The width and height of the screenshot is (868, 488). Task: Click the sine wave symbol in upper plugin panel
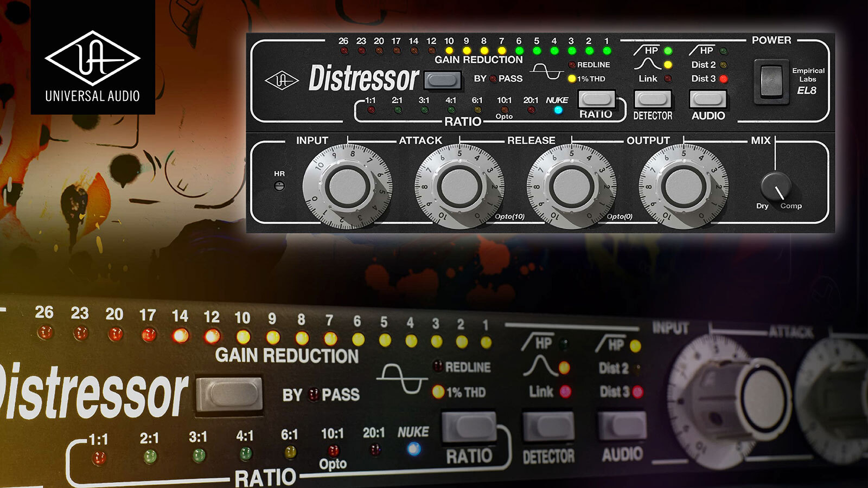tap(546, 72)
